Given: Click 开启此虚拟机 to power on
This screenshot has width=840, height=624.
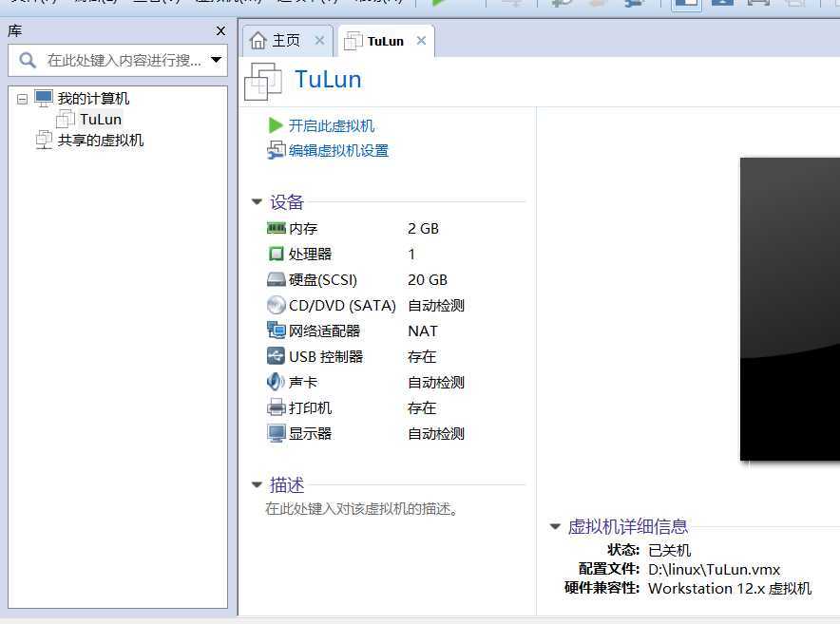Looking at the screenshot, I should (x=332, y=126).
